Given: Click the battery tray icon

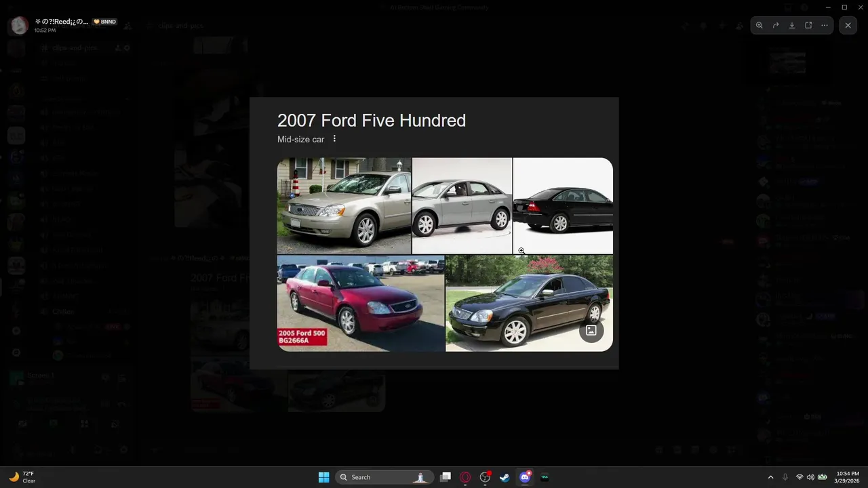Looking at the screenshot, I should (x=823, y=477).
